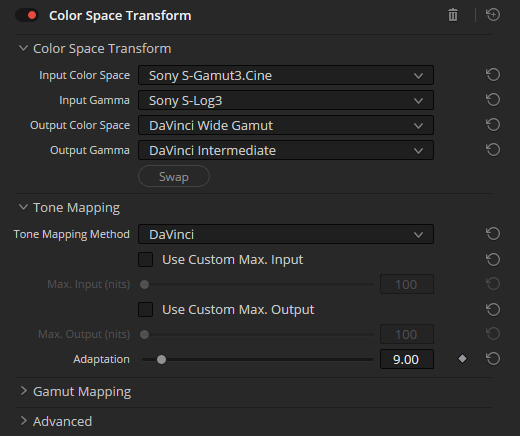This screenshot has width=520, height=436.
Task: Reset the Tone Mapping Method setting
Action: 493,234
